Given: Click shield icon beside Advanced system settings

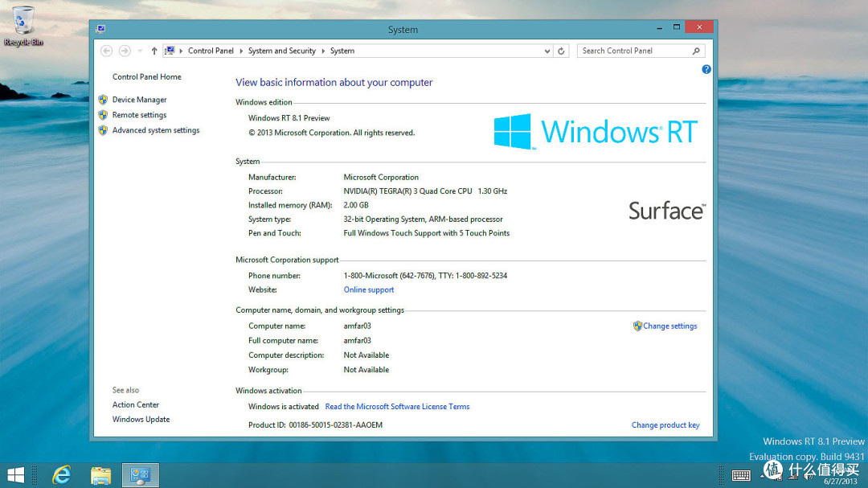Looking at the screenshot, I should 103,130.
